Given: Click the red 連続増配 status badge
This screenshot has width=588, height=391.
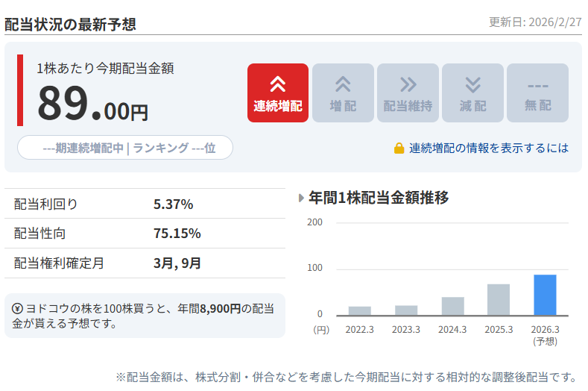Looking at the screenshot, I should 277,93.
